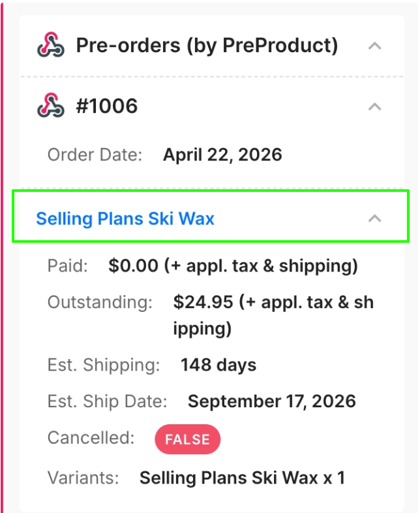Screen dimensions: 420x513
Task: Click the April 22, 2026 order date
Action: click(x=222, y=155)
